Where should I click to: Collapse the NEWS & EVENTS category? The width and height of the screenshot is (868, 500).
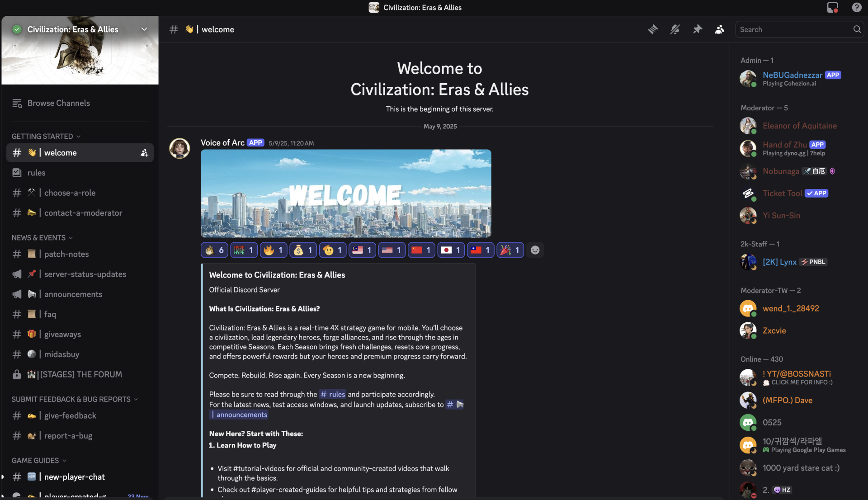pos(42,238)
